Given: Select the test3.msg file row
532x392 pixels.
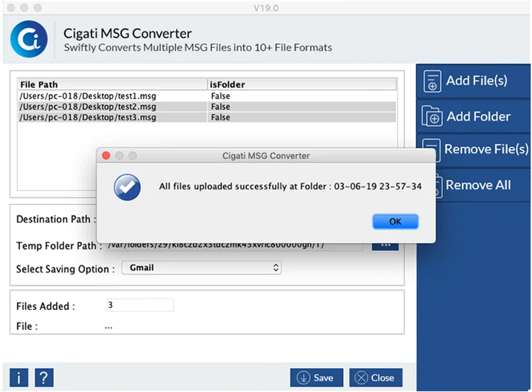Looking at the screenshot, I should pyautogui.click(x=207, y=117).
